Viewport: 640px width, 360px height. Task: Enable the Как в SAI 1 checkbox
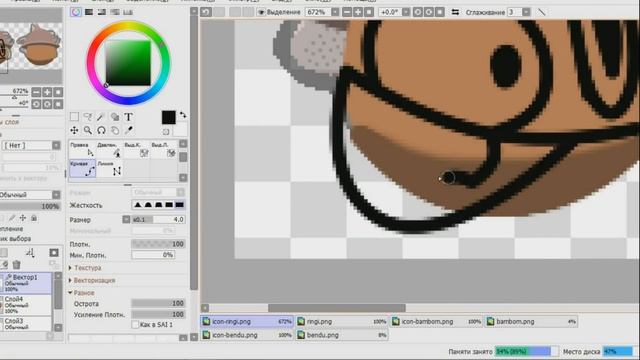tap(136, 325)
